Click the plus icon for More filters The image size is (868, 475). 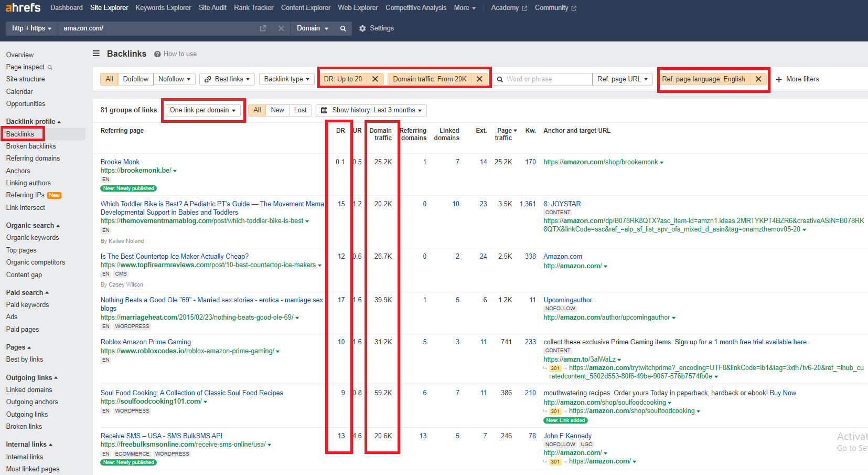click(x=779, y=79)
